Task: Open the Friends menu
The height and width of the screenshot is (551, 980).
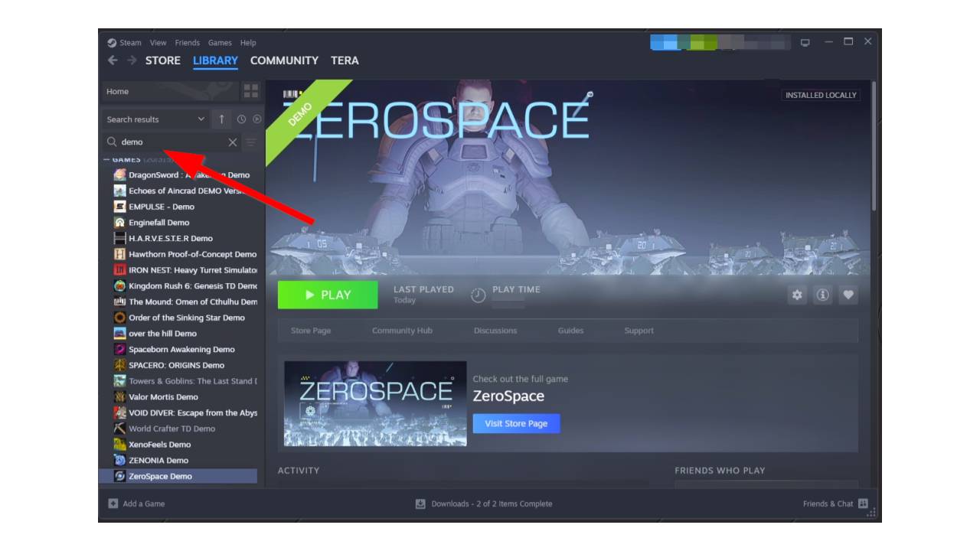Action: coord(187,43)
